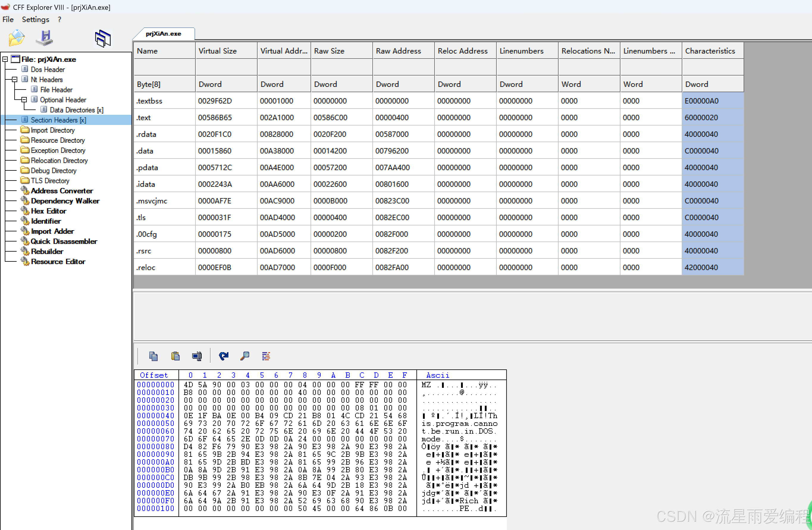Open the Hex Editor tool

click(x=48, y=211)
